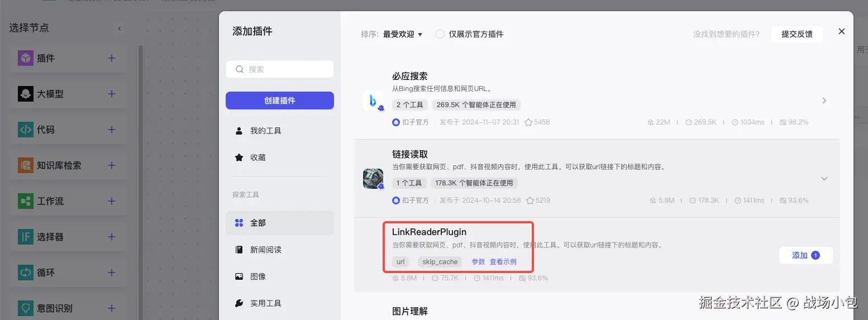Viewport: 868px width, 320px height.
Task: Click the 提交反馈 button
Action: point(797,34)
